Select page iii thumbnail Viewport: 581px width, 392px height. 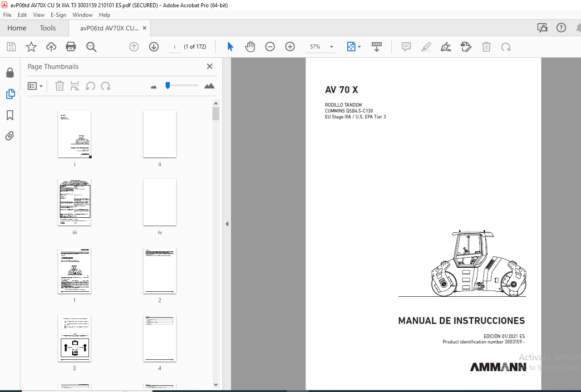click(x=74, y=202)
